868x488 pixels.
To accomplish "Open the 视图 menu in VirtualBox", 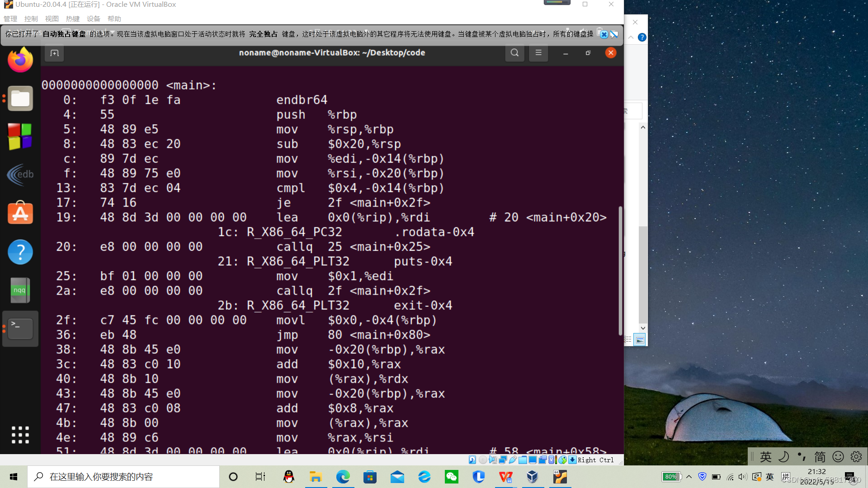I will [x=52, y=19].
